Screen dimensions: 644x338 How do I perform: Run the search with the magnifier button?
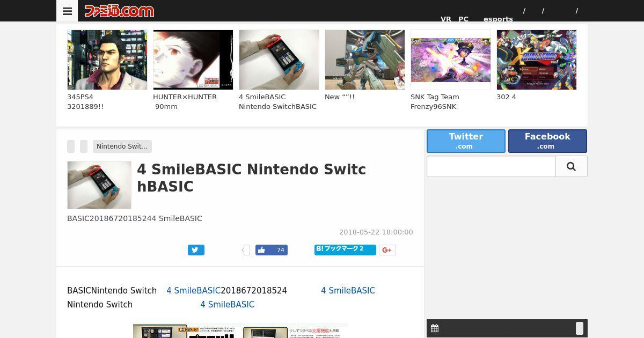(x=571, y=166)
